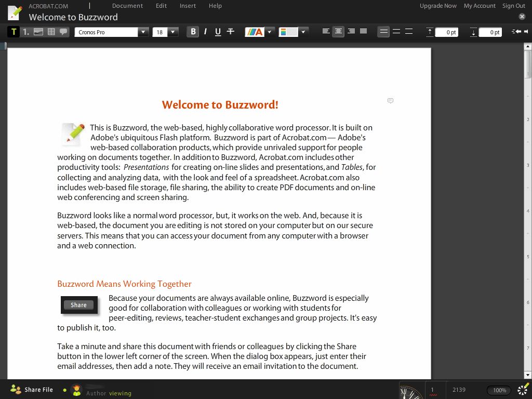Click the Share File button
532x399 pixels.
[31, 390]
